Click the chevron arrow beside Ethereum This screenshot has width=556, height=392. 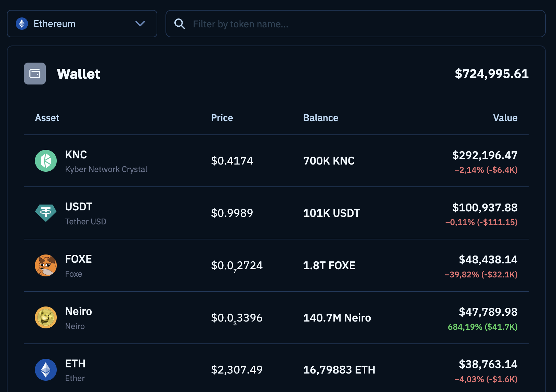coord(140,24)
